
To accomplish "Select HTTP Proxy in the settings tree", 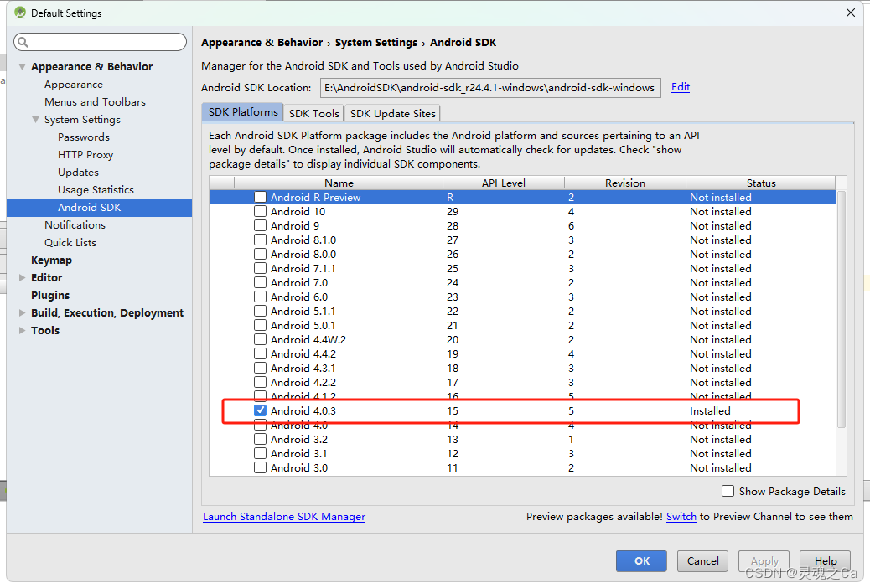I will (x=85, y=155).
